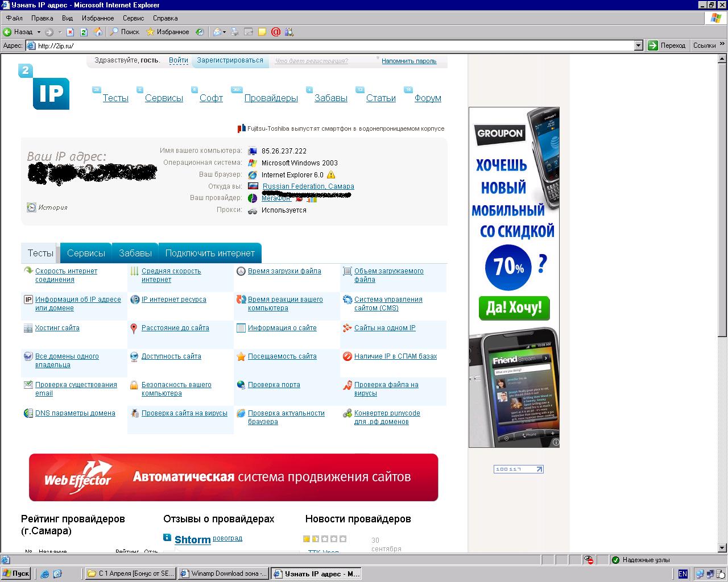
Task: Open the Mail toolbar dropdown arrow
Action: click(x=225, y=32)
